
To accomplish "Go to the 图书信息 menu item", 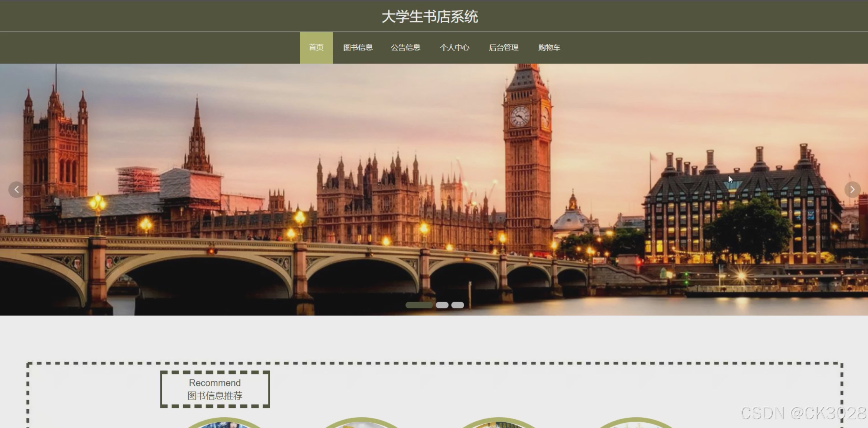I will coord(358,48).
